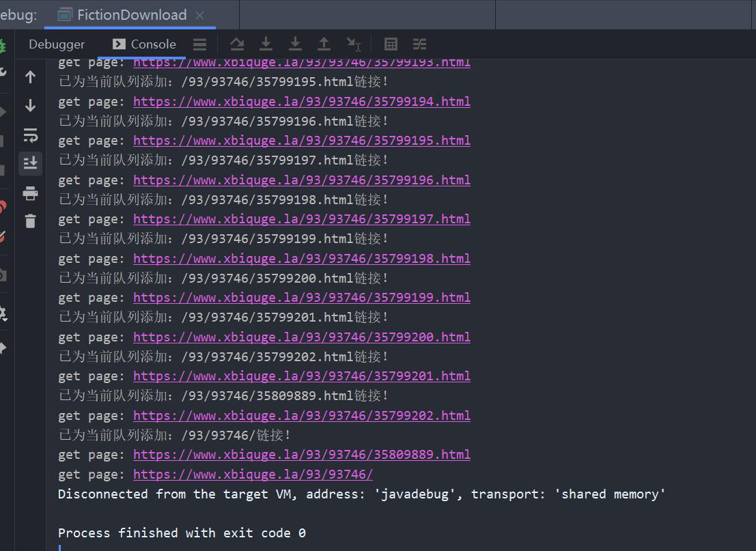
Task: Click Trace Current Stream Chain icon
Action: coord(419,44)
